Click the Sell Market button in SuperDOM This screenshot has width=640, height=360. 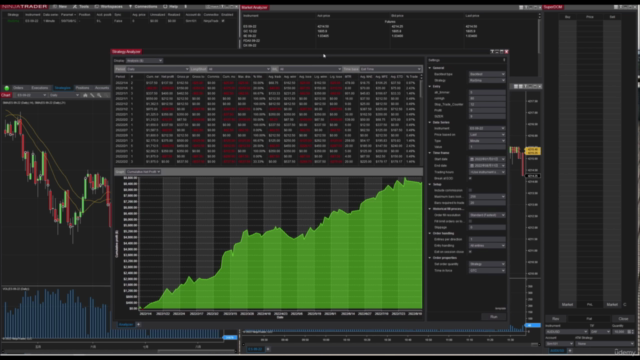(x=612, y=304)
